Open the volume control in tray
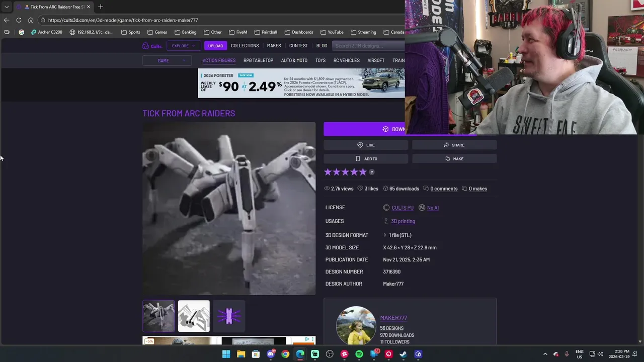 pyautogui.click(x=600, y=354)
